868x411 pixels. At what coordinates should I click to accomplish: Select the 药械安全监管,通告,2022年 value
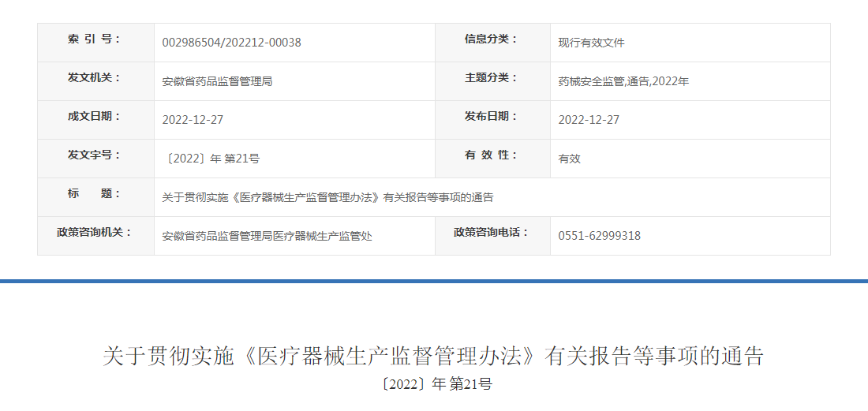coord(623,81)
